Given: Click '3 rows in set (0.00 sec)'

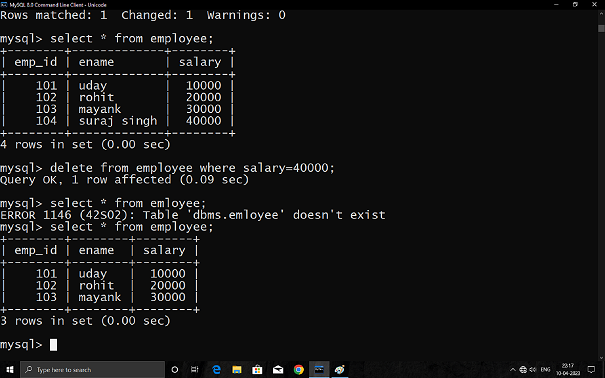Looking at the screenshot, I should click(x=85, y=321).
